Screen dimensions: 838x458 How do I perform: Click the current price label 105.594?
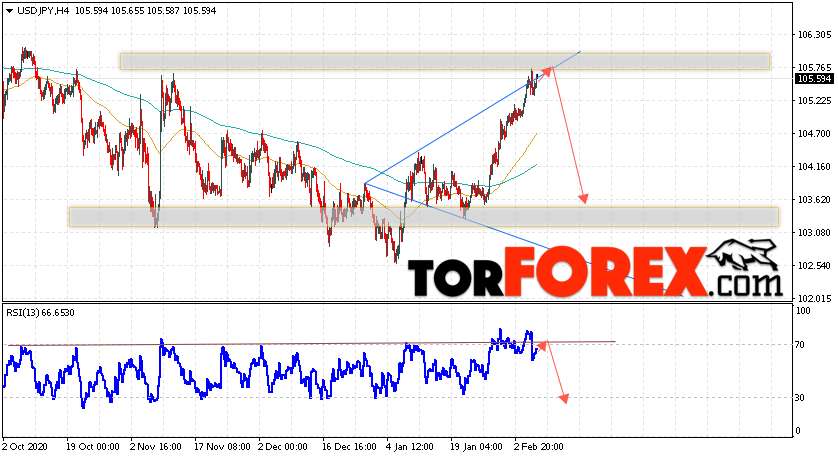click(x=814, y=79)
